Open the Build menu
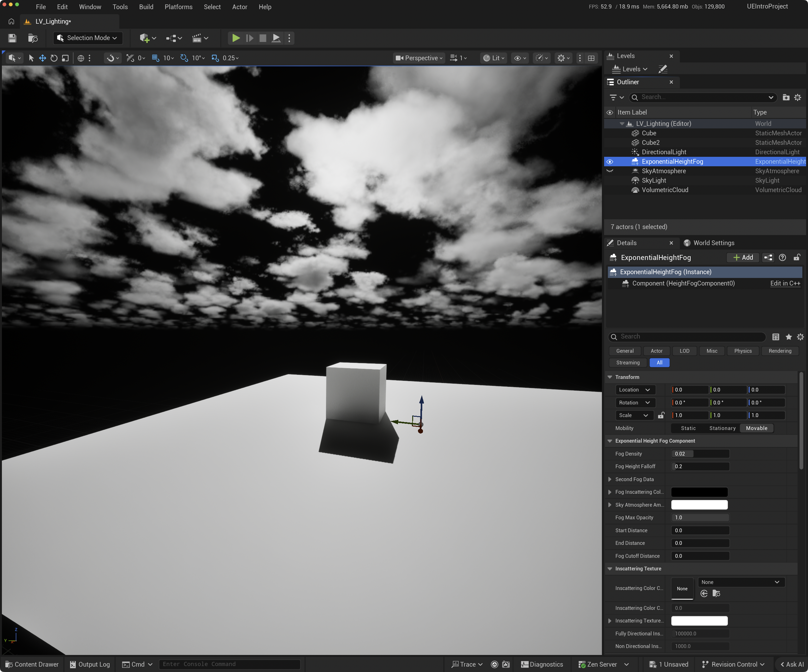This screenshot has height=672, width=808. [146, 7]
